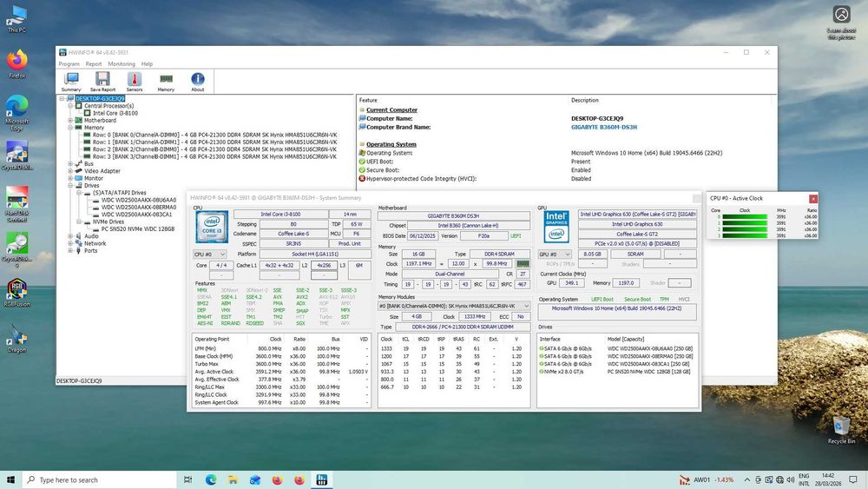Select Row: 0 BANK 0/ChannelA-DIMM0 memory item
The image size is (868, 489).
214,135
